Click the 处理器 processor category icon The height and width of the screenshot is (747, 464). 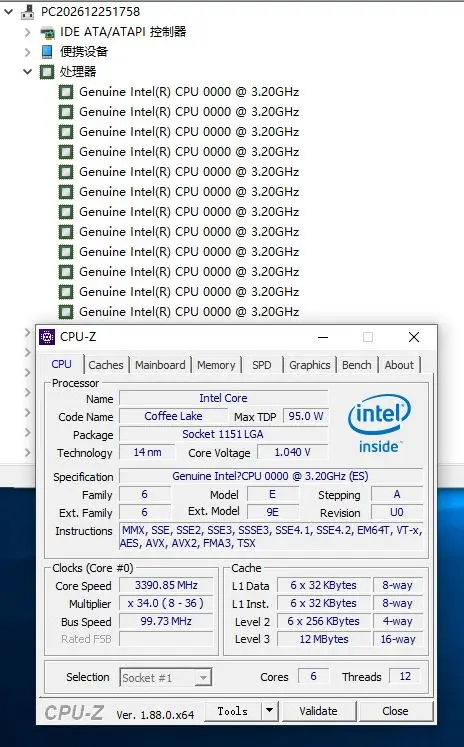click(47, 71)
